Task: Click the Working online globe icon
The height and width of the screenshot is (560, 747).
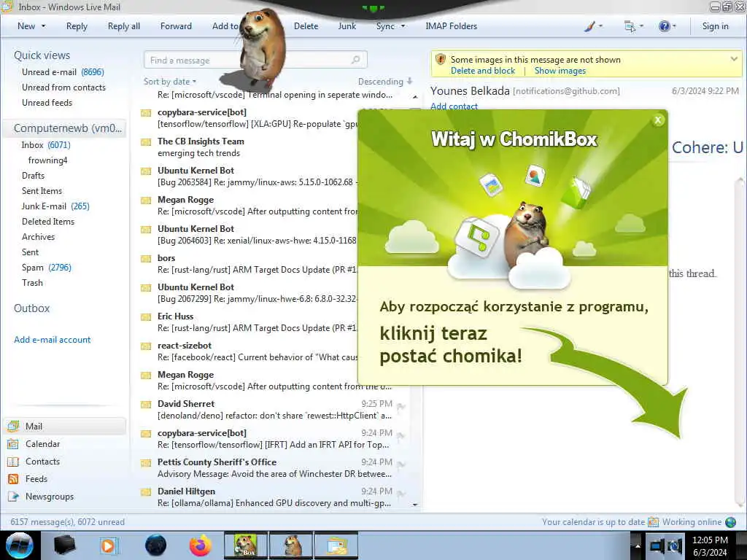Action: coord(730,522)
